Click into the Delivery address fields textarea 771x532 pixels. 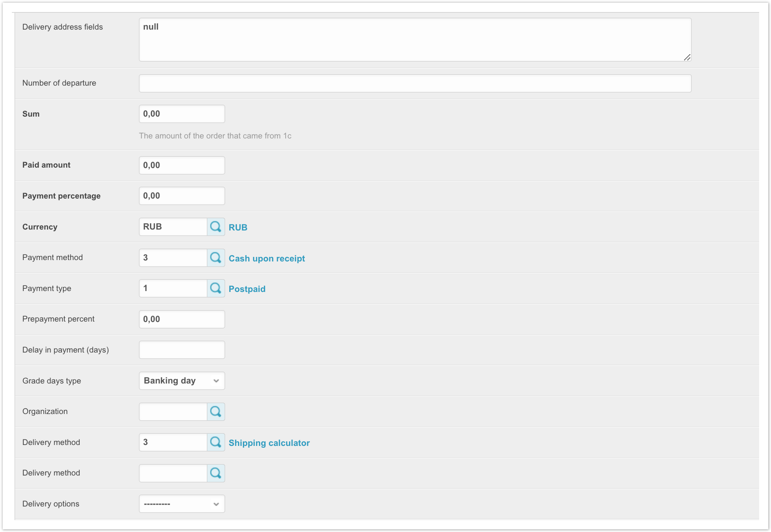click(415, 40)
